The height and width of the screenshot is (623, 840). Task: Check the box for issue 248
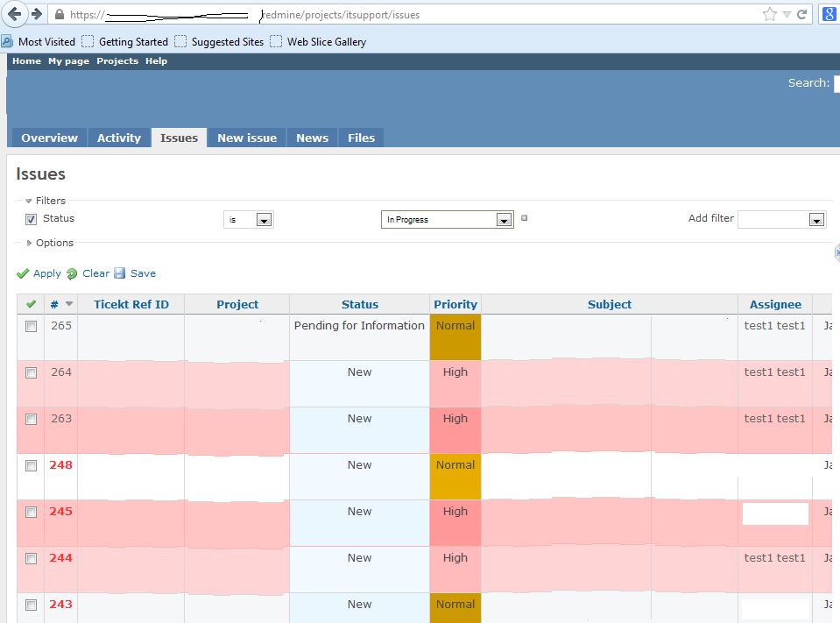click(31, 465)
